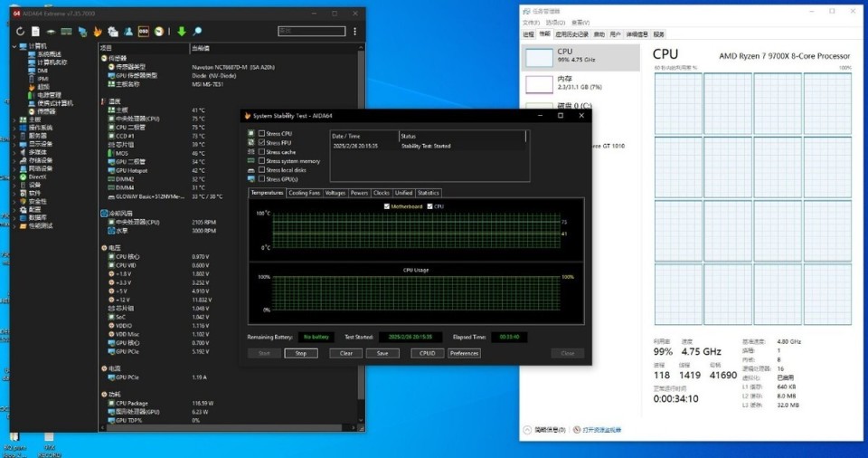Open the three-dot menu in AIDA64 toolbar
Screen dimensions: 868x458
click(354, 32)
